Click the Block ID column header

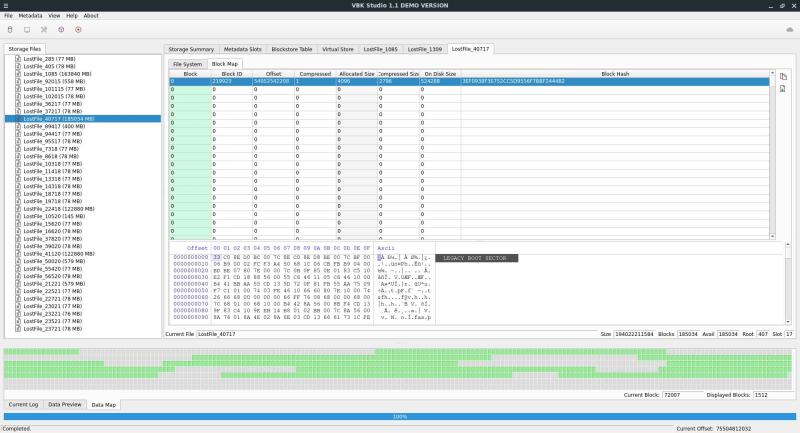coord(232,74)
